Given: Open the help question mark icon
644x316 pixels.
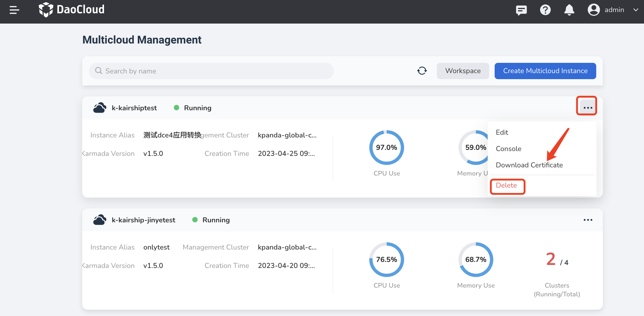Looking at the screenshot, I should (x=545, y=10).
